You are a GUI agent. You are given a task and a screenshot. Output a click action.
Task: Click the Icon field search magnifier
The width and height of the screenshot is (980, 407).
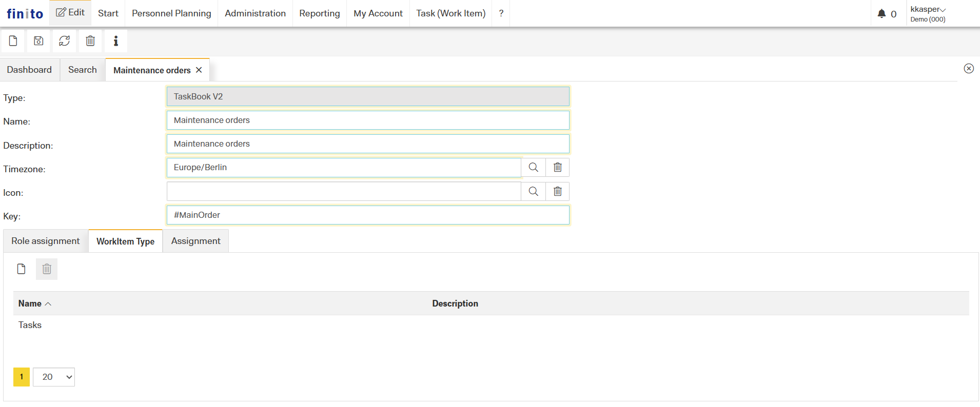point(533,191)
